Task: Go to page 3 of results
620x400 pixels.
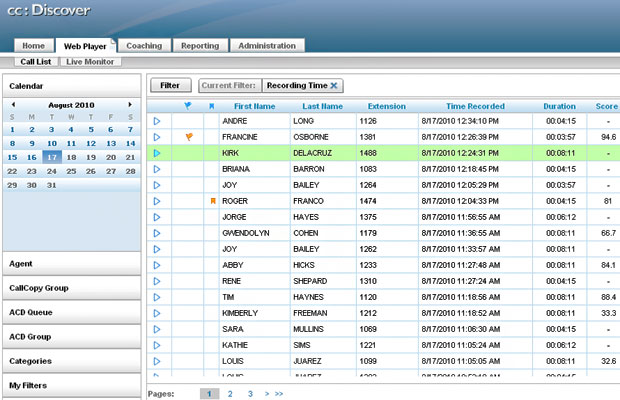Action: click(x=250, y=394)
